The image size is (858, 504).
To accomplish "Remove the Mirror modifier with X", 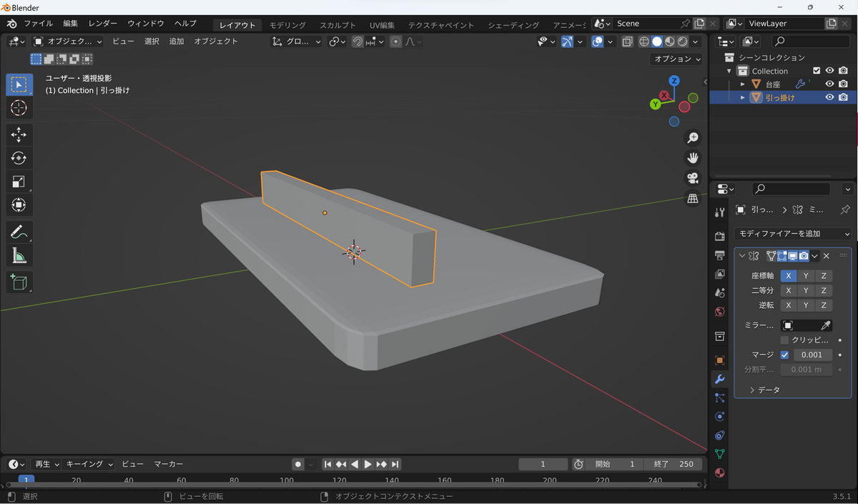I will click(x=827, y=256).
